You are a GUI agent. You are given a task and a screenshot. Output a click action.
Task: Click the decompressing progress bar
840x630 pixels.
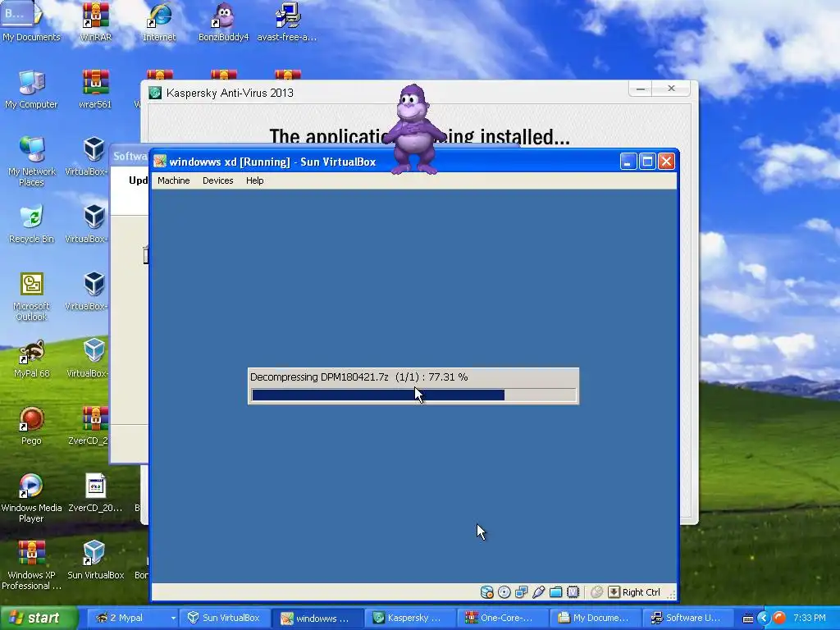click(x=413, y=395)
